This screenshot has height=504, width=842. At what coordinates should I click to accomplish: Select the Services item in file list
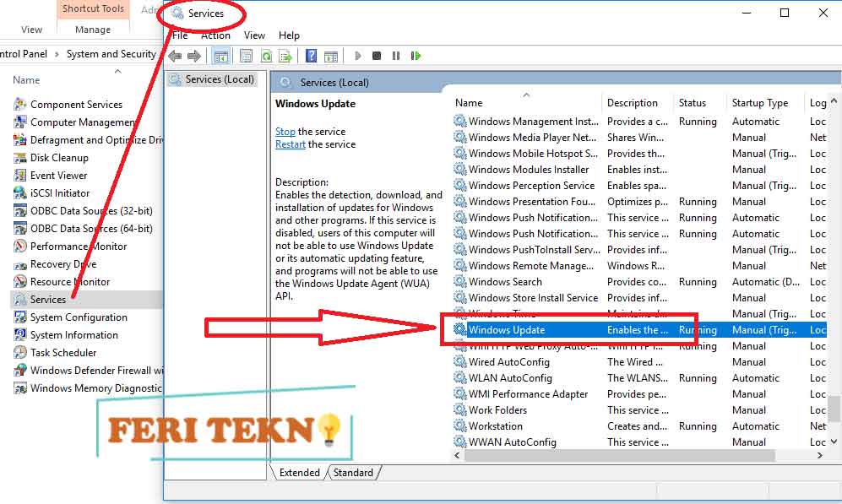(x=86, y=300)
